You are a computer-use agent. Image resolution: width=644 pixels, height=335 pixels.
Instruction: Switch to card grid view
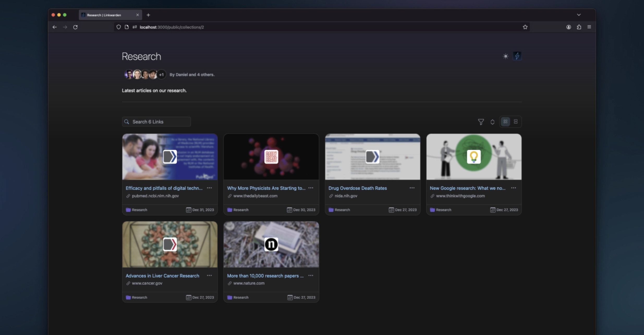tap(505, 122)
